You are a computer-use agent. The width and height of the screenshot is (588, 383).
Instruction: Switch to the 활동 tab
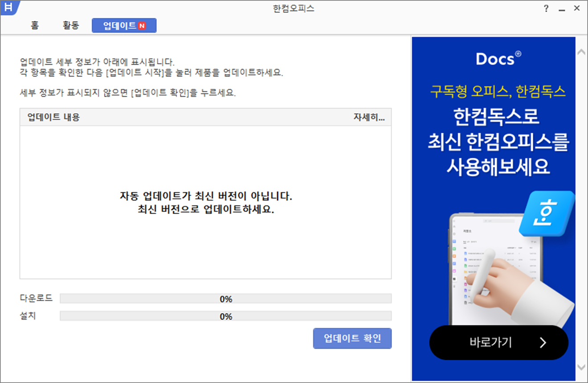pos(71,25)
